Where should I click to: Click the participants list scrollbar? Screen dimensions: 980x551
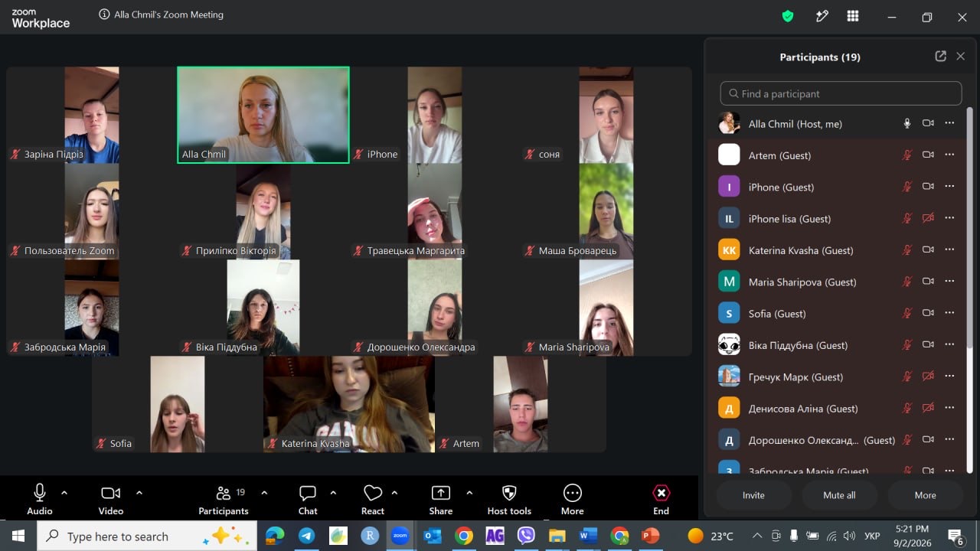click(x=970, y=289)
